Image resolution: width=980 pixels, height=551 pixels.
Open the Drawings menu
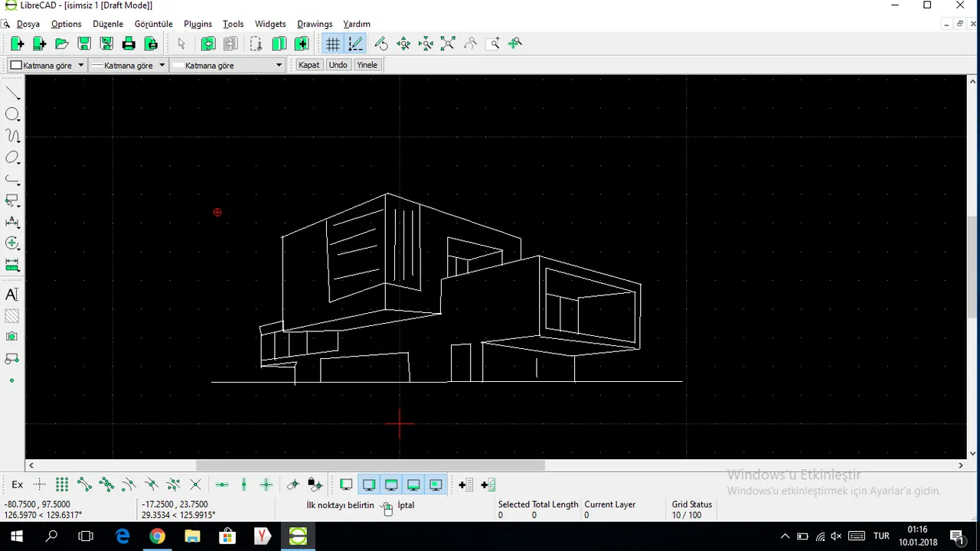[x=315, y=24]
